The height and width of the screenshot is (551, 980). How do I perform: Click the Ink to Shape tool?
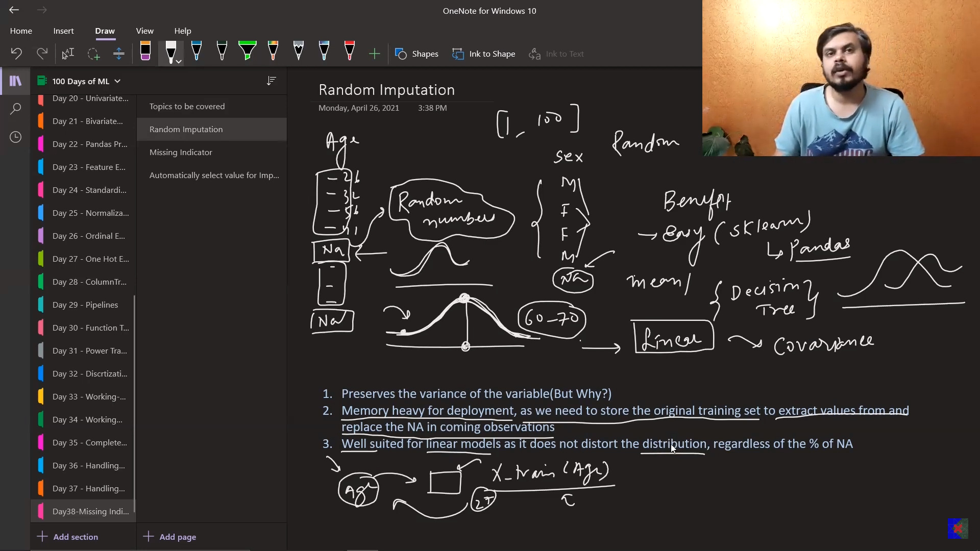pos(483,54)
